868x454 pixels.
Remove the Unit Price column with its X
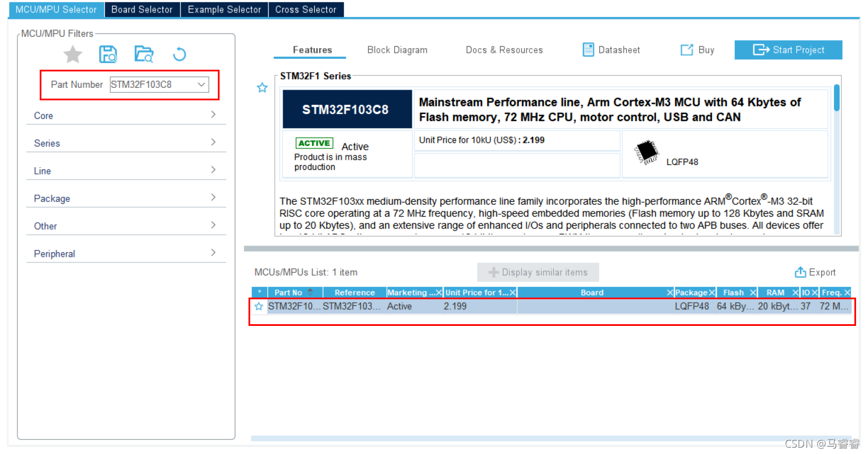[512, 292]
